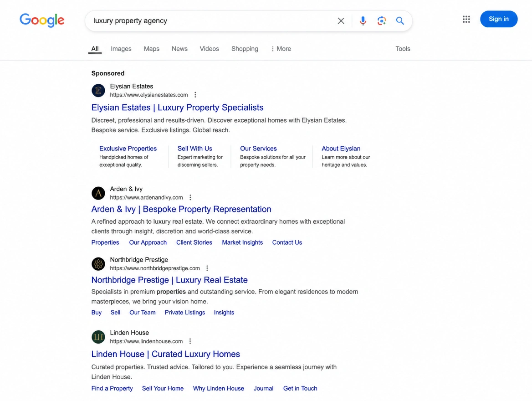
Task: Open three-dot menu beside northbridgeprestige.com URL
Action: (207, 268)
